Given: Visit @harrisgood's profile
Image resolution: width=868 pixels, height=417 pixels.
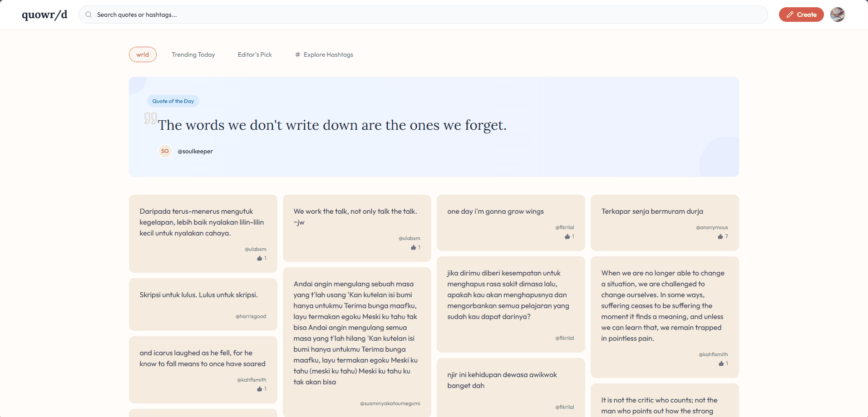Looking at the screenshot, I should pyautogui.click(x=251, y=316).
